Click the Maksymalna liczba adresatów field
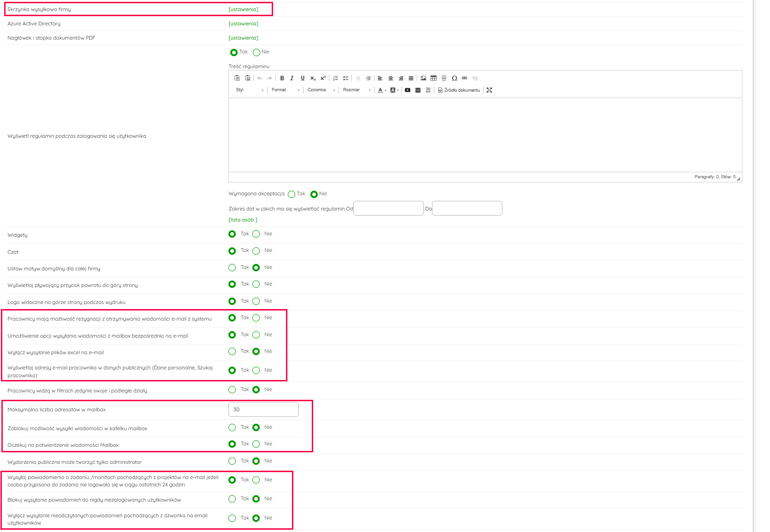This screenshot has width=770, height=532. (x=263, y=409)
